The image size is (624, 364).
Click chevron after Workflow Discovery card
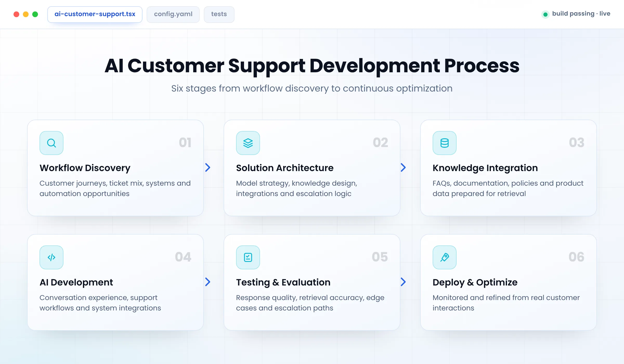coord(207,167)
